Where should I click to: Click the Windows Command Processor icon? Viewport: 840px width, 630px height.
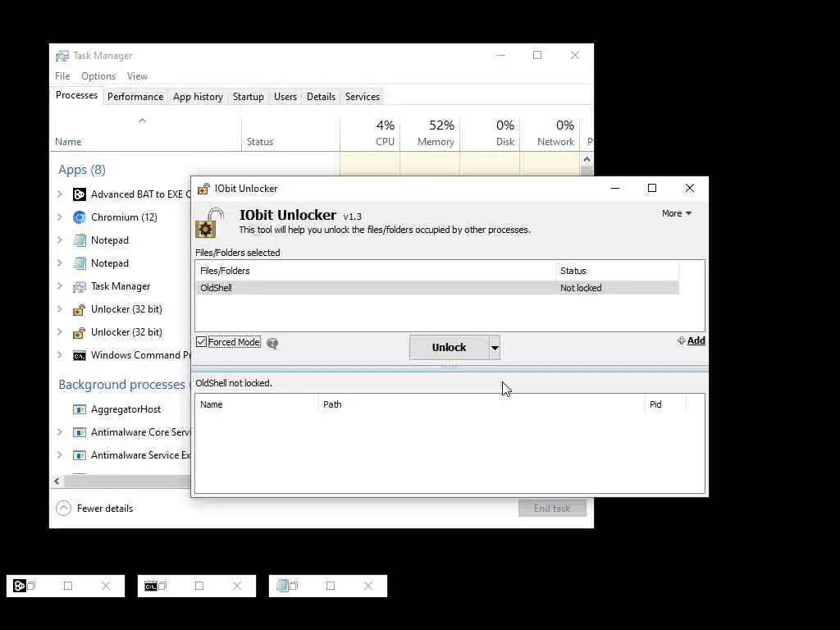[80, 356]
